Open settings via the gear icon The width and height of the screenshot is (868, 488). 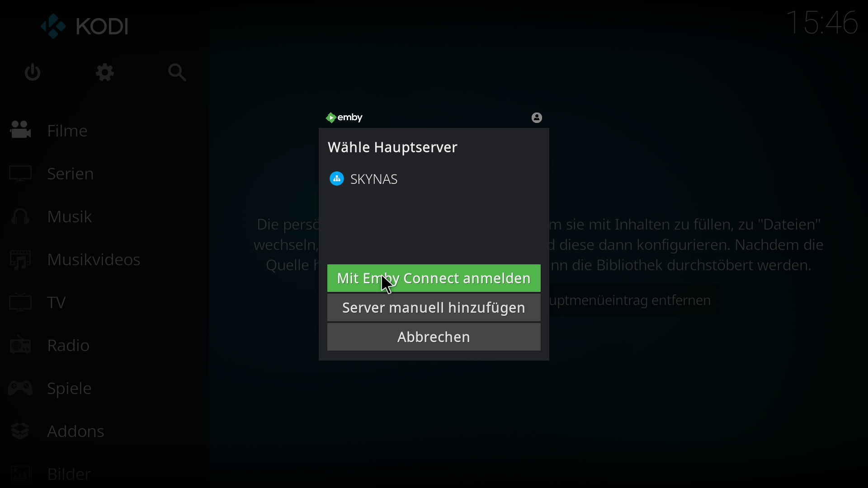(105, 72)
